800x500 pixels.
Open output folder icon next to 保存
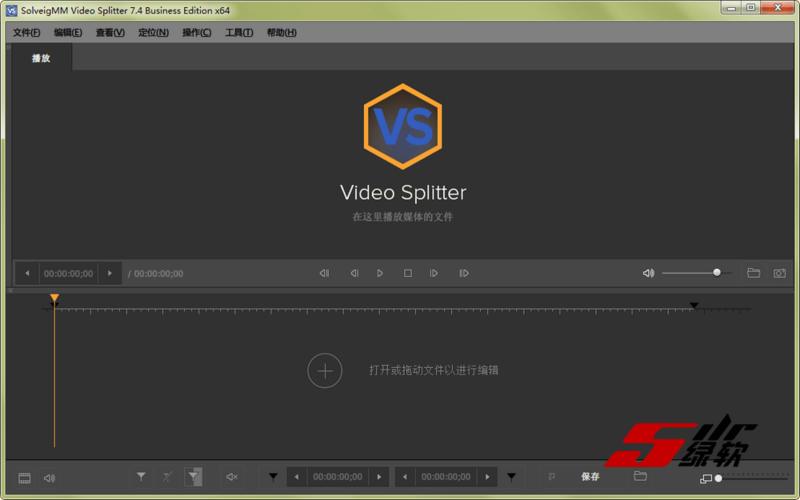(x=640, y=476)
